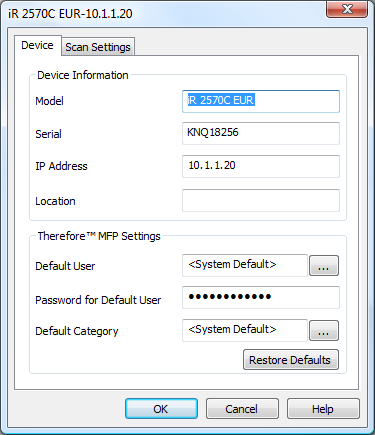This screenshot has height=435, width=375.
Task: Click the Cancel button
Action: 242,409
